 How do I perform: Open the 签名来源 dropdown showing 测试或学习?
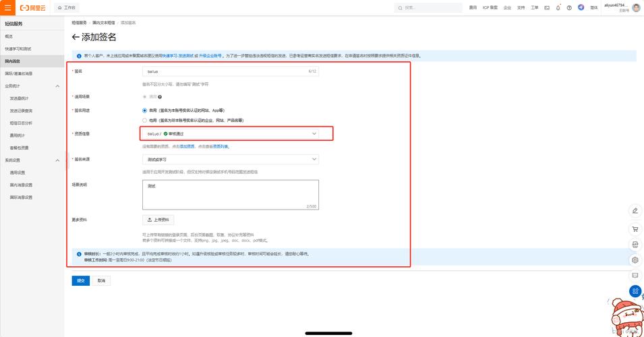tap(231, 159)
